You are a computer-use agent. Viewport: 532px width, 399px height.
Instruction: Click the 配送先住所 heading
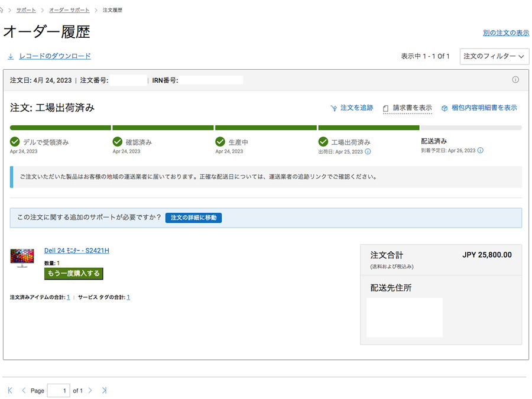391,288
